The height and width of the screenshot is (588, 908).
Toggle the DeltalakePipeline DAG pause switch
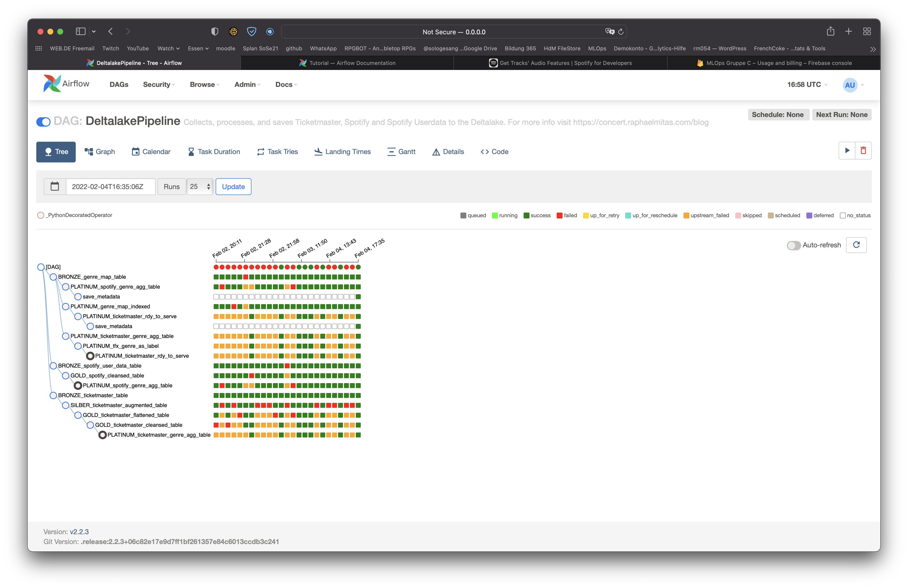coord(43,122)
